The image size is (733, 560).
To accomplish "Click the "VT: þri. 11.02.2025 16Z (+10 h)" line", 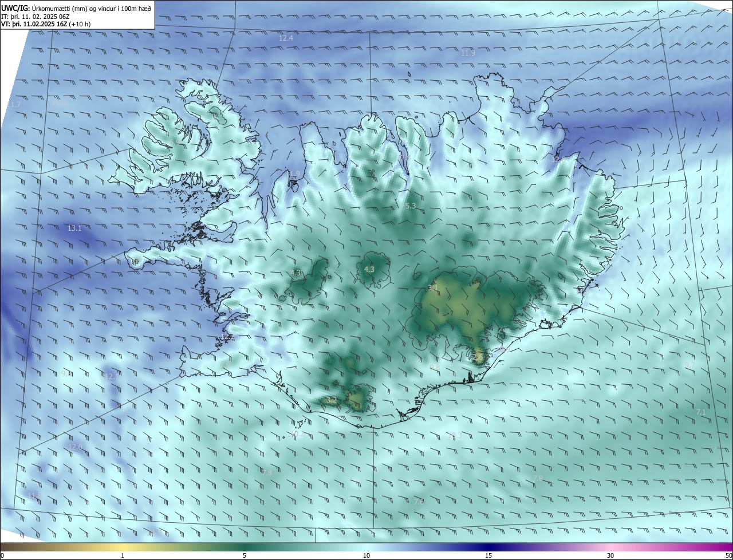I will [x=46, y=24].
